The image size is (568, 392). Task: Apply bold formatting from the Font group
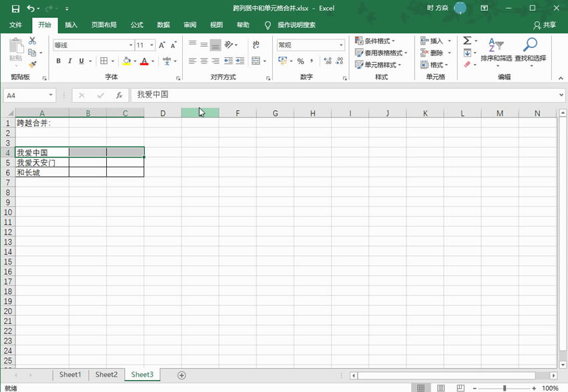point(59,61)
